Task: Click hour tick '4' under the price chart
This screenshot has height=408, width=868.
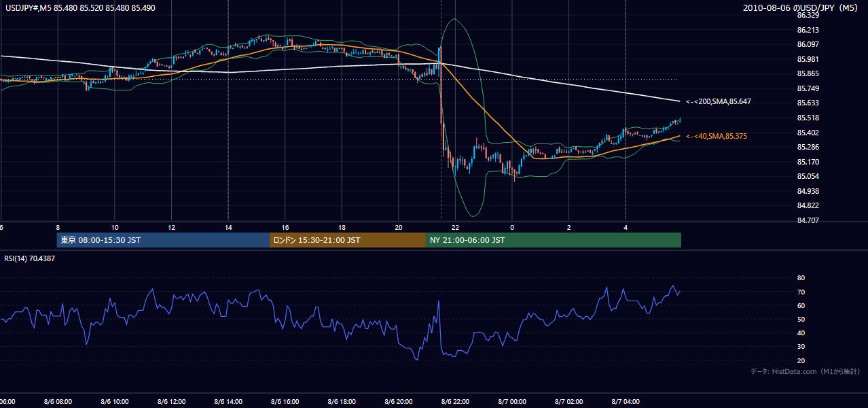Action: tap(626, 228)
